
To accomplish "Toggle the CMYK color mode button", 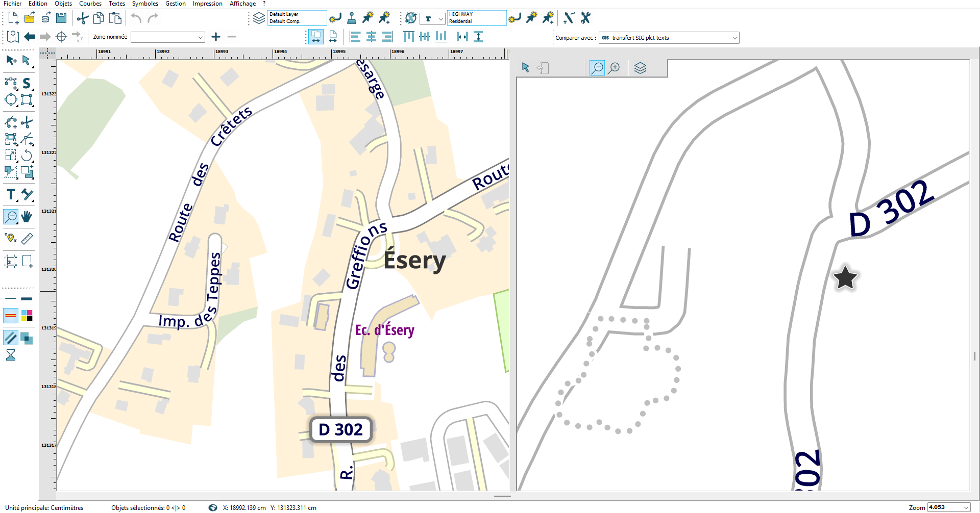I will 27,316.
